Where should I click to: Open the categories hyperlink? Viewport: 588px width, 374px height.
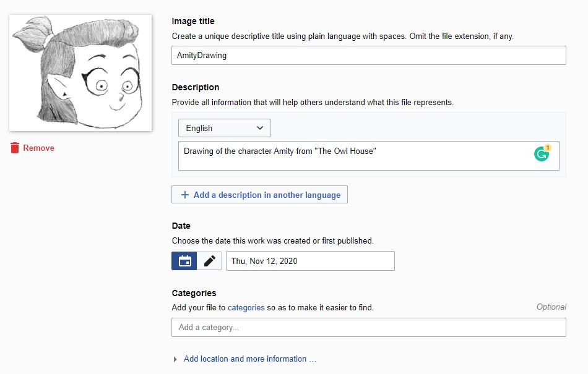pos(246,308)
